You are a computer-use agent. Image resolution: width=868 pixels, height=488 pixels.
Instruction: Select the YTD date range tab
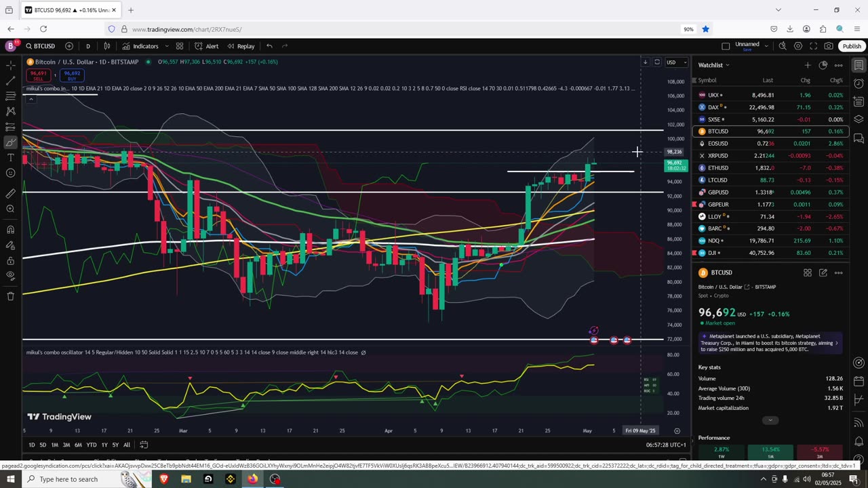[x=91, y=445]
